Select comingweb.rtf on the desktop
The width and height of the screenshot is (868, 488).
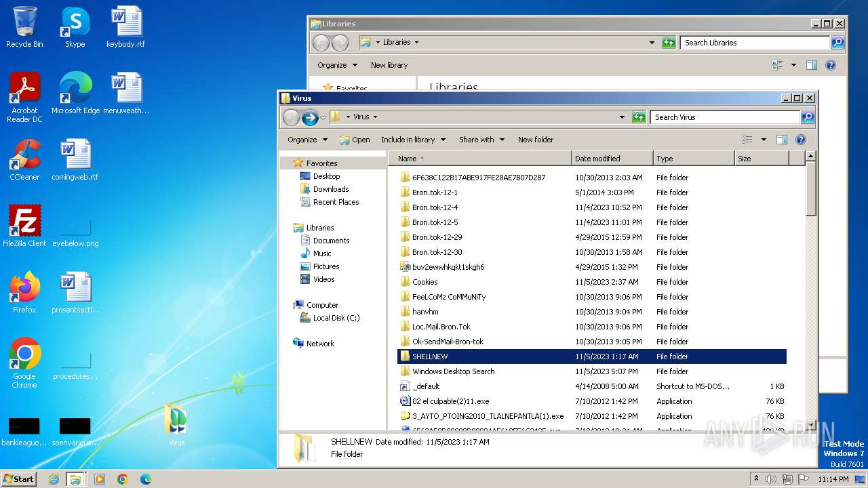coord(75,160)
